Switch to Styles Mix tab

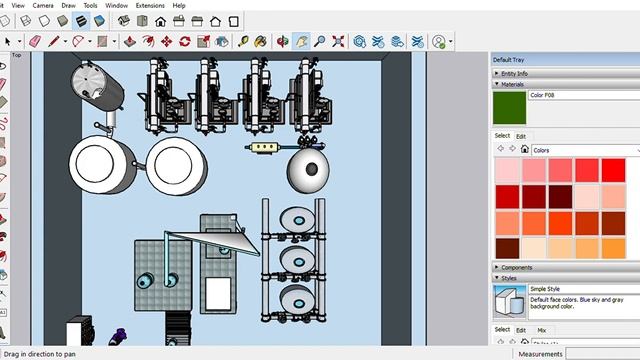[542, 330]
